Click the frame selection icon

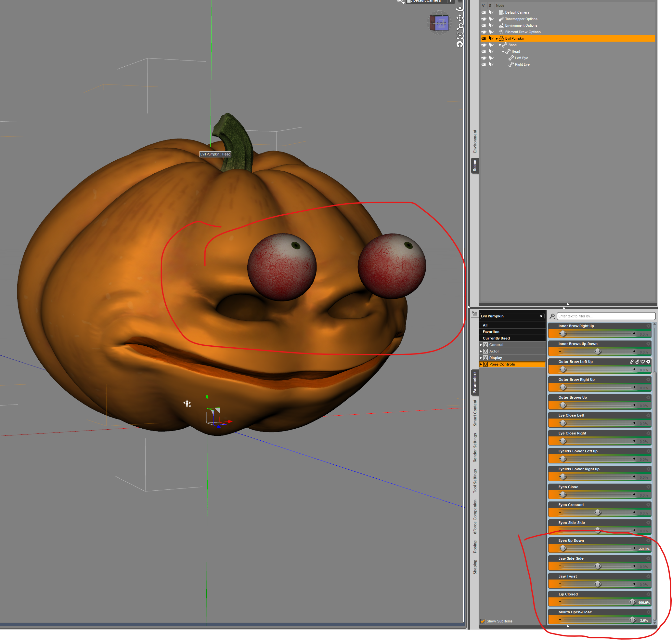[x=459, y=35]
